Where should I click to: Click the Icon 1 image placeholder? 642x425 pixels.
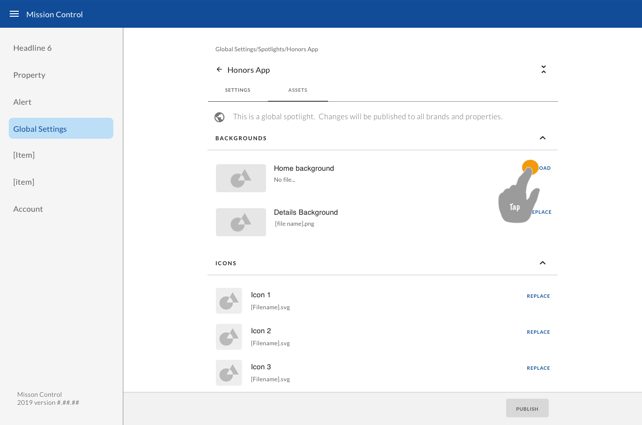pos(229,301)
